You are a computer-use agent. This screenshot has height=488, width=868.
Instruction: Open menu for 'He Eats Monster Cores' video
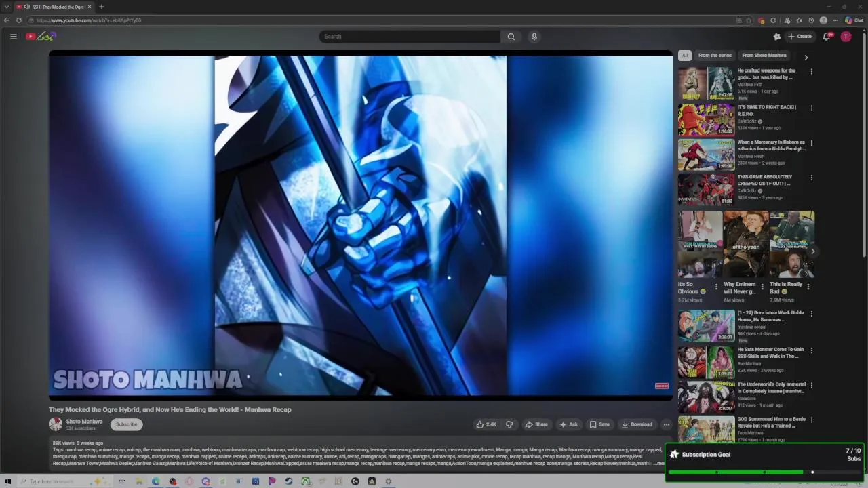coord(811,350)
